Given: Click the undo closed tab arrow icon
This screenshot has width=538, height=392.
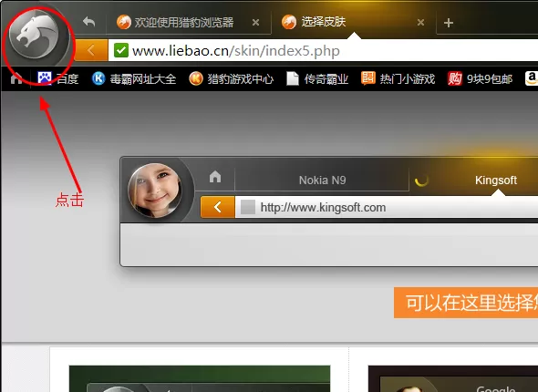Looking at the screenshot, I should tap(88, 22).
